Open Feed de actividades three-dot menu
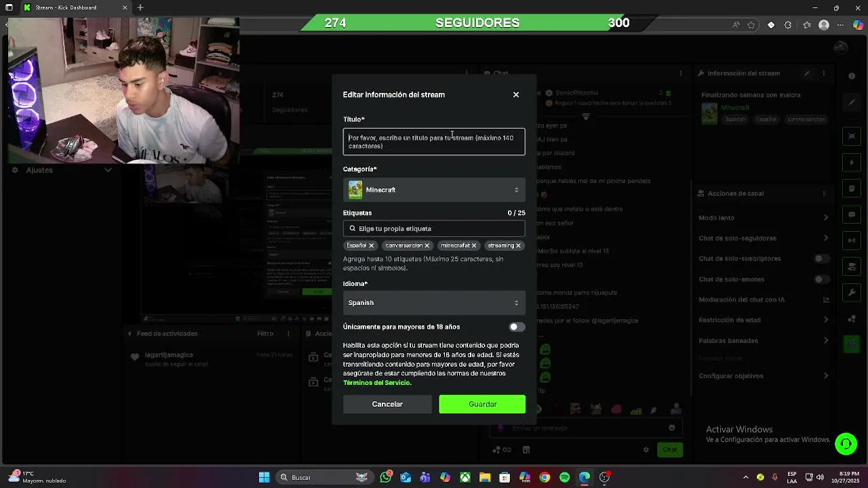The image size is (868, 488). [x=289, y=333]
